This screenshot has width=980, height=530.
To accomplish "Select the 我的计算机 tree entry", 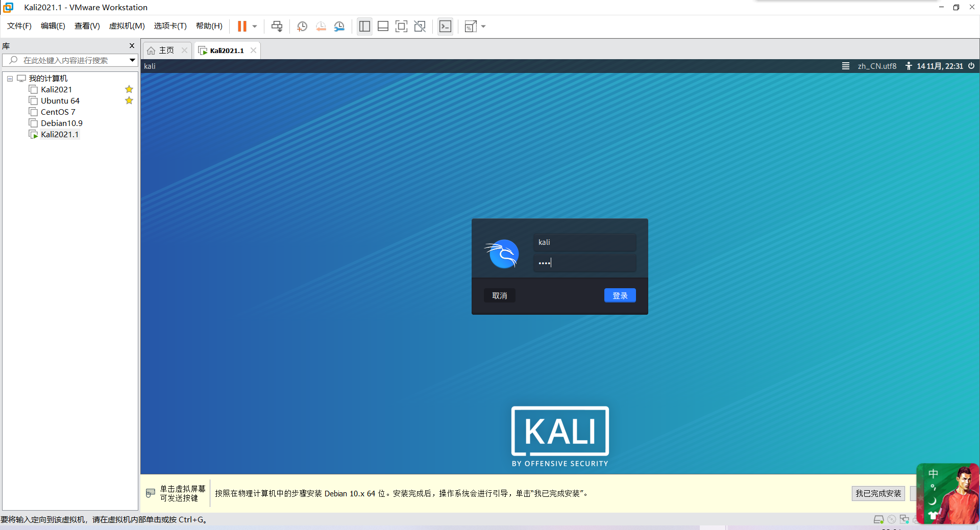I will click(x=48, y=78).
